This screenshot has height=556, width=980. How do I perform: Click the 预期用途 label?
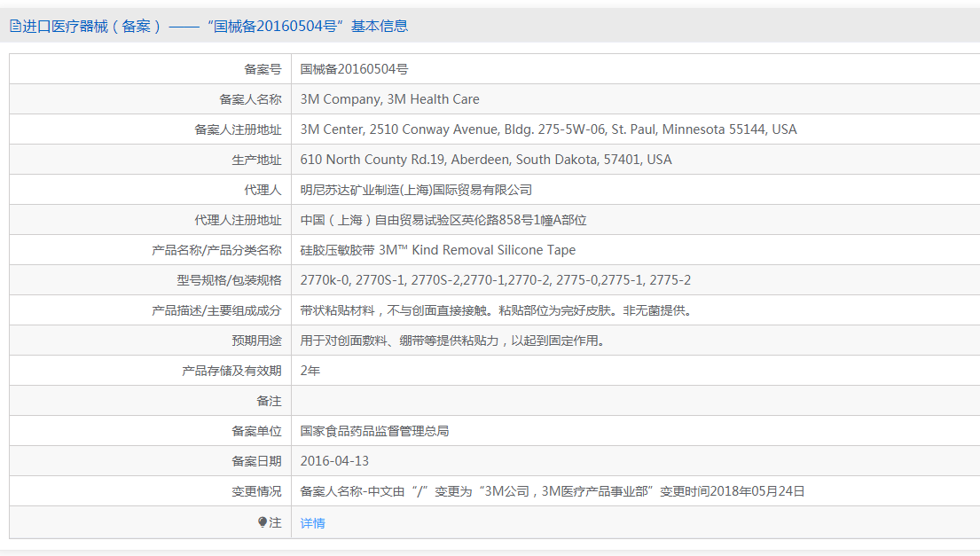(256, 341)
